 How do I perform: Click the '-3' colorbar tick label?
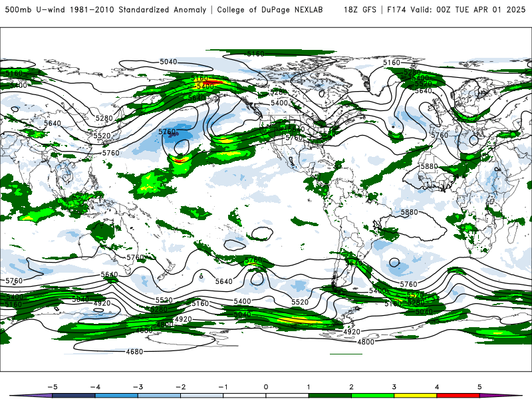[138, 387]
